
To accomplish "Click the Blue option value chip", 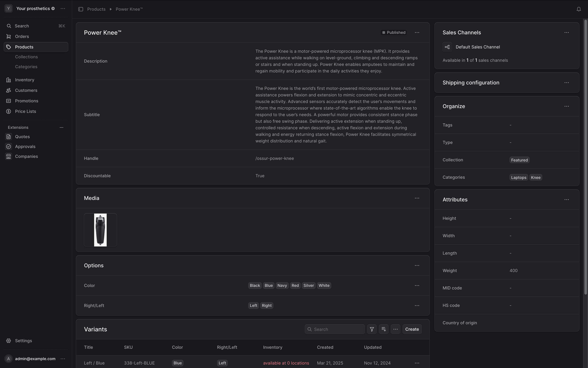I will (x=268, y=286).
